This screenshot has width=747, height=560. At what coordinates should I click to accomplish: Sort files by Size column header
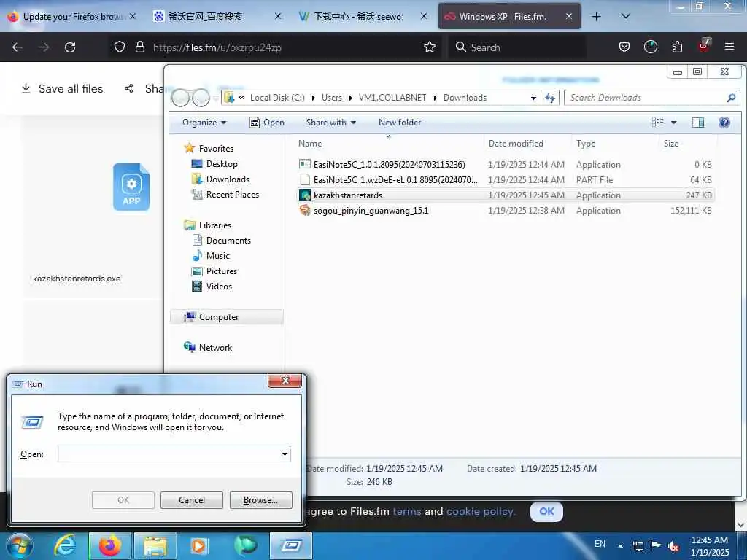671,144
